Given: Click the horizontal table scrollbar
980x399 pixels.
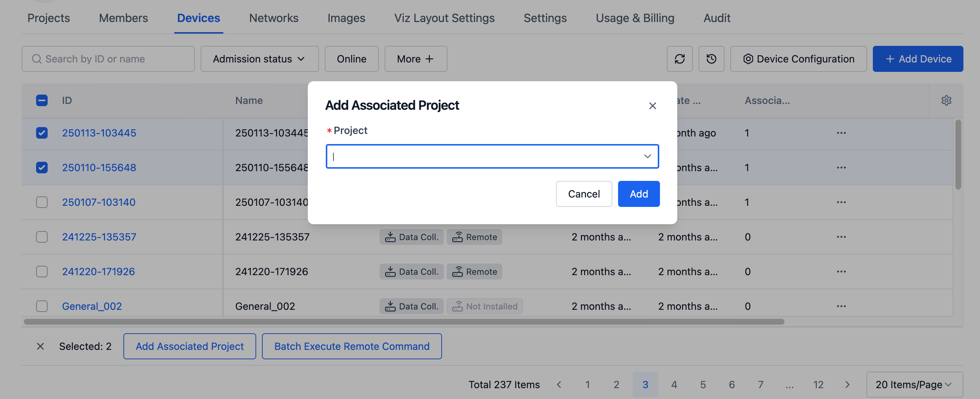Looking at the screenshot, I should click(404, 322).
